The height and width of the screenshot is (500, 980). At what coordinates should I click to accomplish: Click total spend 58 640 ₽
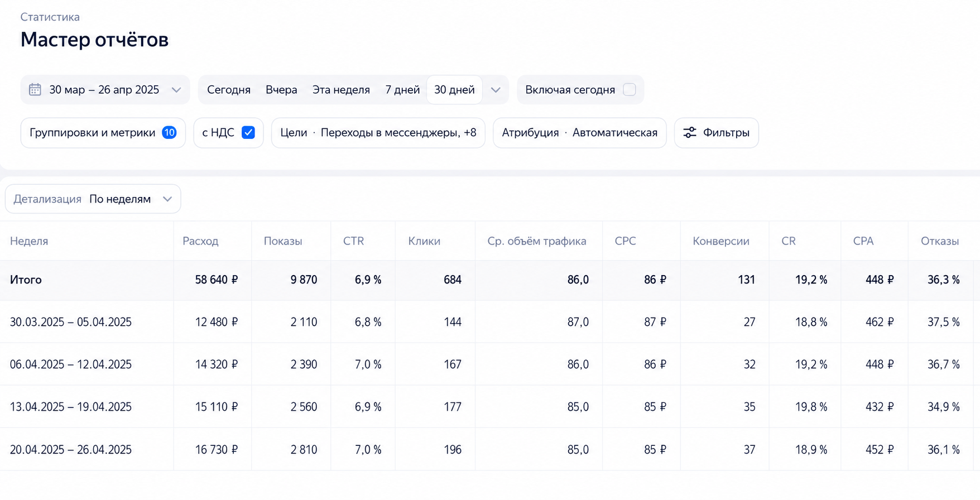coord(217,280)
